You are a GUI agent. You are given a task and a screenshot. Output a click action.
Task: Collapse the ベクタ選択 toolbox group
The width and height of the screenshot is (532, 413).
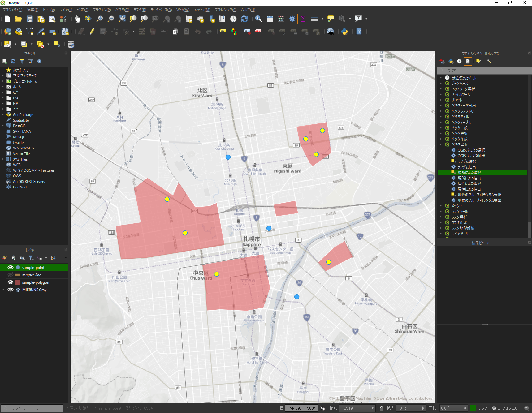(x=441, y=144)
